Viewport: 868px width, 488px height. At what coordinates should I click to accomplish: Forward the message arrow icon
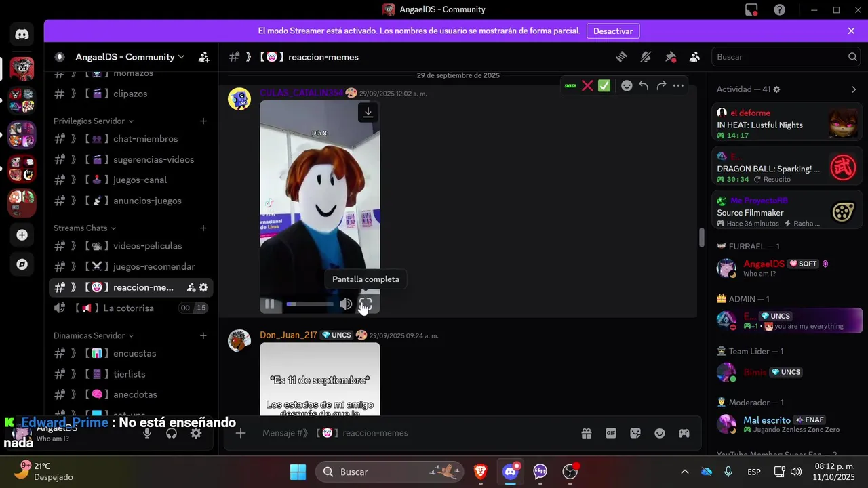[661, 85]
